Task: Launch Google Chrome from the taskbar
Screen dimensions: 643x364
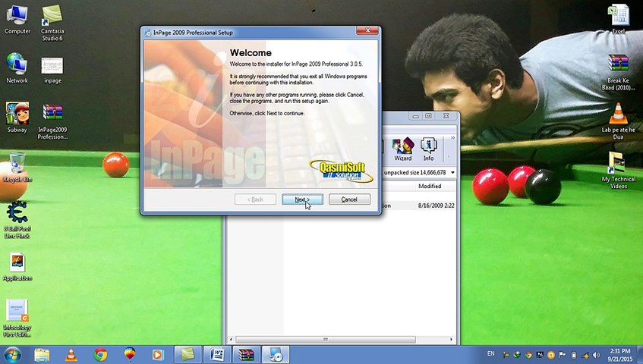Action: (100, 354)
